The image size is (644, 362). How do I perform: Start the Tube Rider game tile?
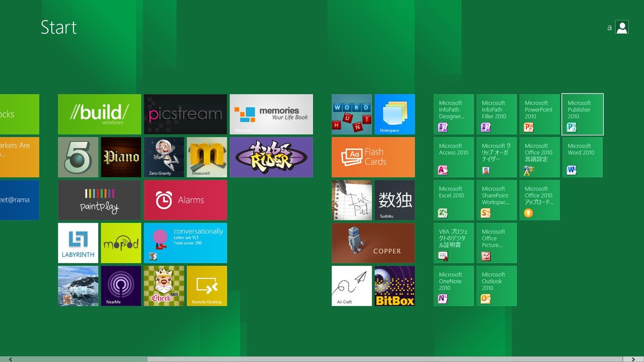coord(271,157)
